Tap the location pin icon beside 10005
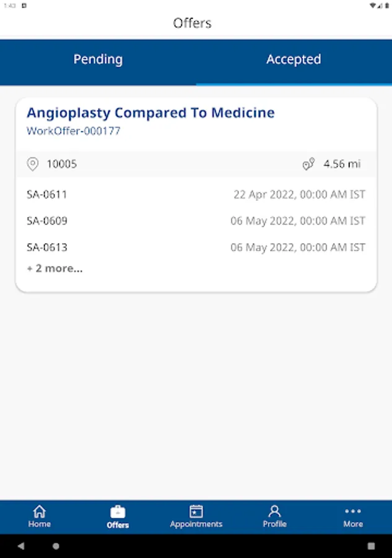The height and width of the screenshot is (558, 392). coord(33,164)
